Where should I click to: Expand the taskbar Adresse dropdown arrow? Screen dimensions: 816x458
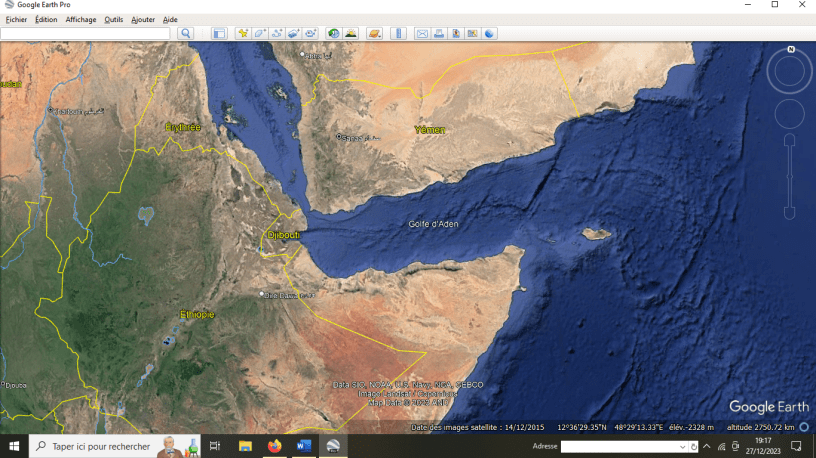point(682,446)
